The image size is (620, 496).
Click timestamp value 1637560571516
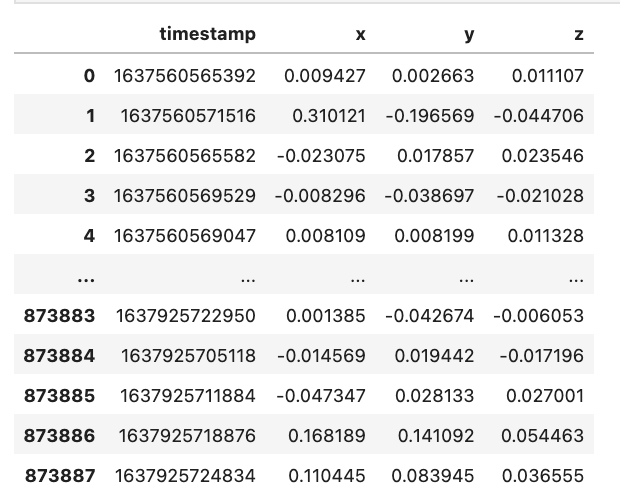(x=188, y=116)
